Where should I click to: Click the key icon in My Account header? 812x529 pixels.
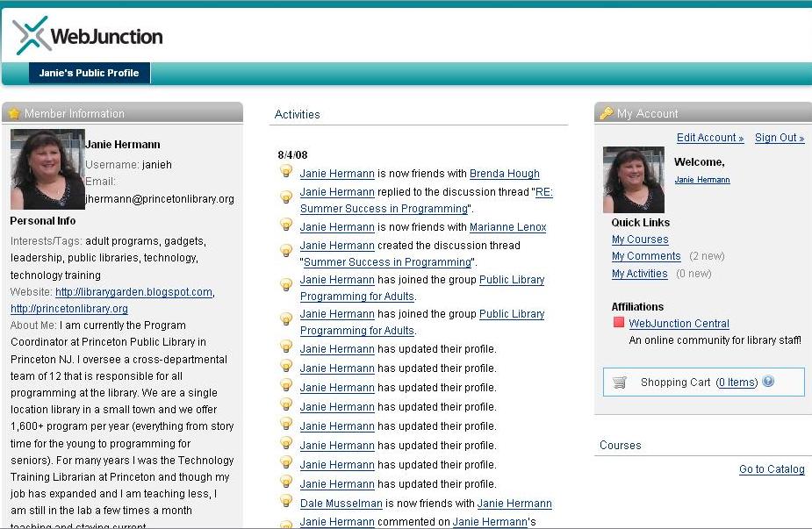coord(606,113)
